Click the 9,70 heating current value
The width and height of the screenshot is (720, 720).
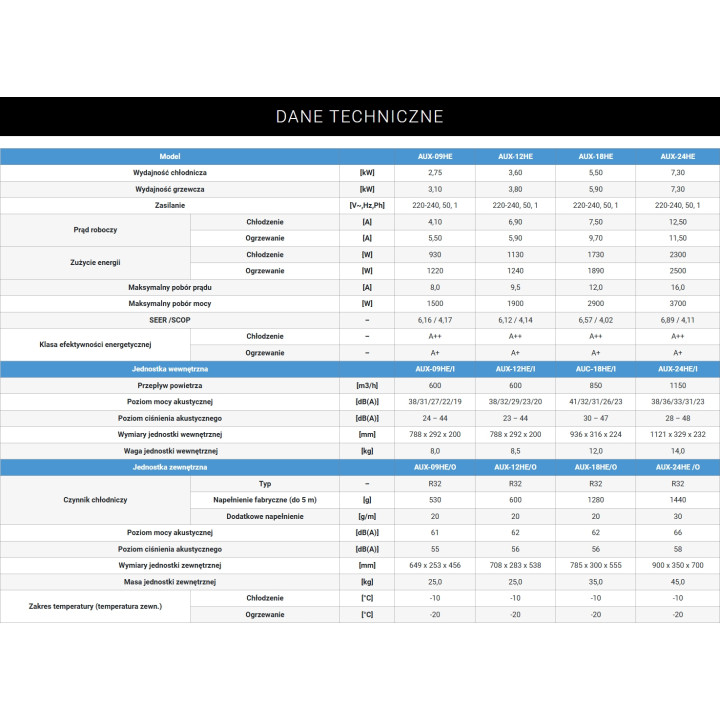(596, 238)
